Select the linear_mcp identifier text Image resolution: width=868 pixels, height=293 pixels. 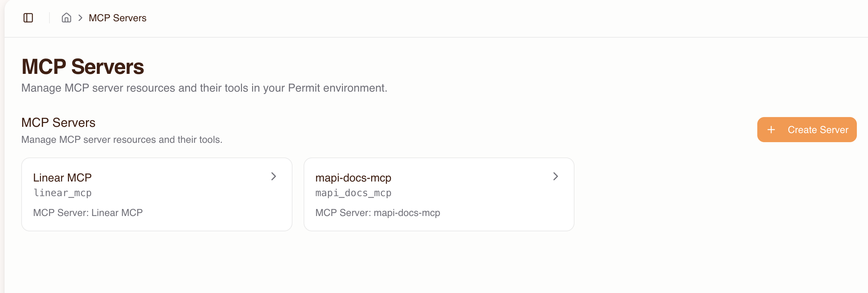pyautogui.click(x=62, y=193)
